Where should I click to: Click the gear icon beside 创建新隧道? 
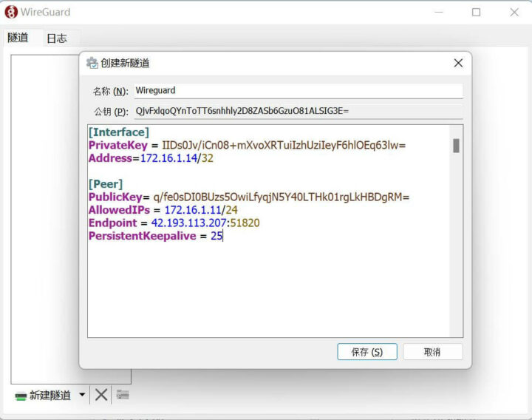[92, 63]
